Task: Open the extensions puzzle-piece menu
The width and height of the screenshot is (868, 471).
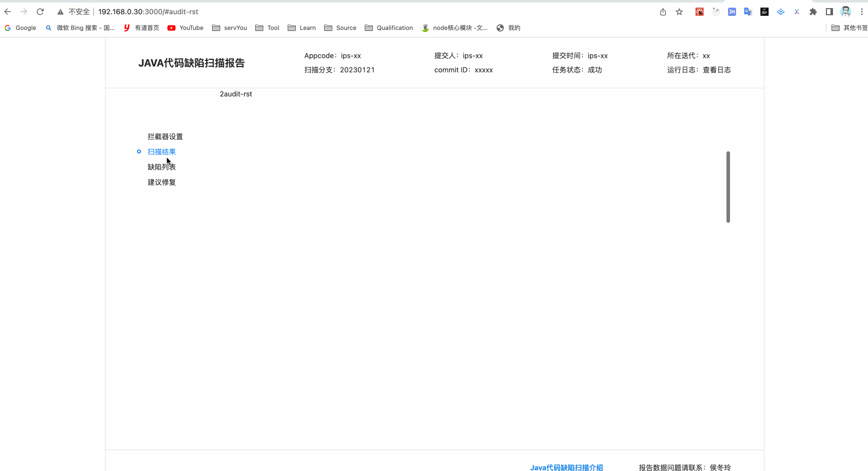Action: [x=813, y=12]
